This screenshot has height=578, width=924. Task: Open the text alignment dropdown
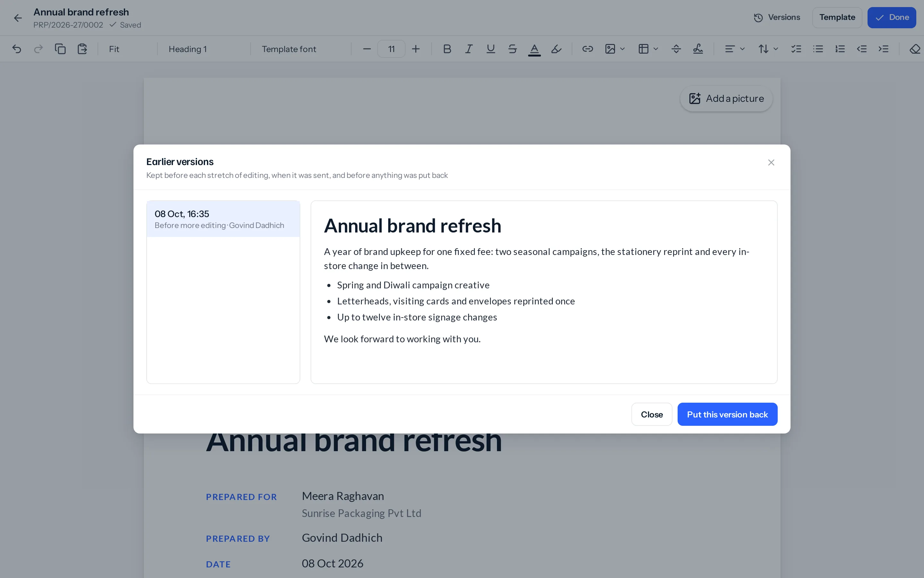pyautogui.click(x=735, y=49)
